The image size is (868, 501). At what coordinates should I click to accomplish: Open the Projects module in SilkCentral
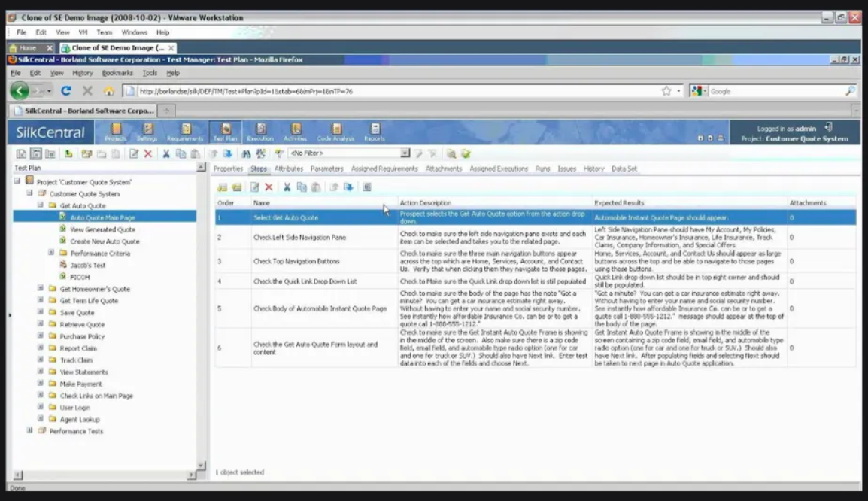pyautogui.click(x=116, y=132)
